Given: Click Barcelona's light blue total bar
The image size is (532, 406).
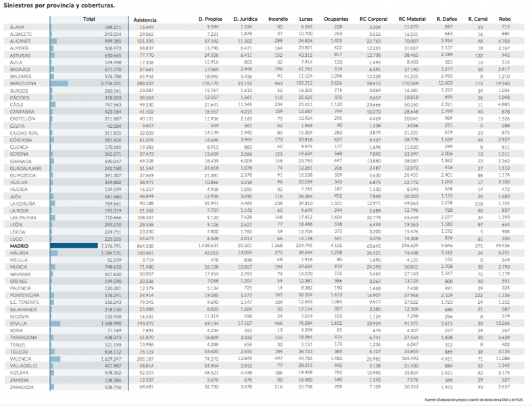Looking at the screenshot, I should [59, 83].
